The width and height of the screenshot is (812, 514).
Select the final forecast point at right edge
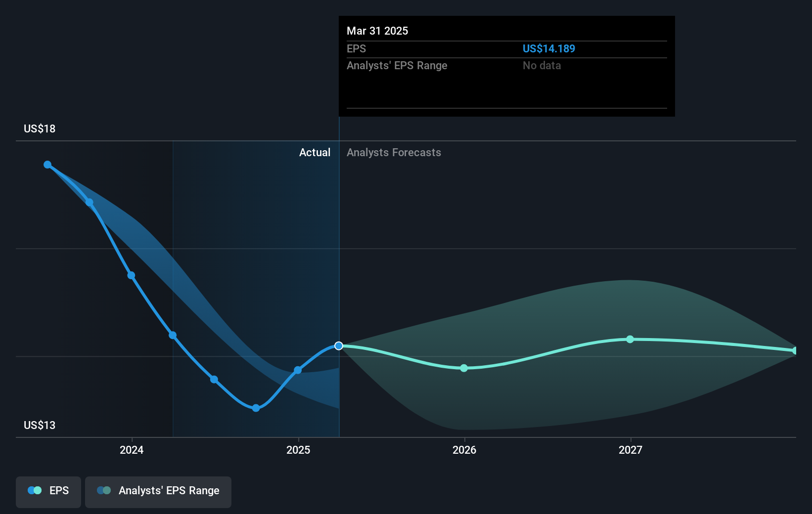(x=795, y=350)
